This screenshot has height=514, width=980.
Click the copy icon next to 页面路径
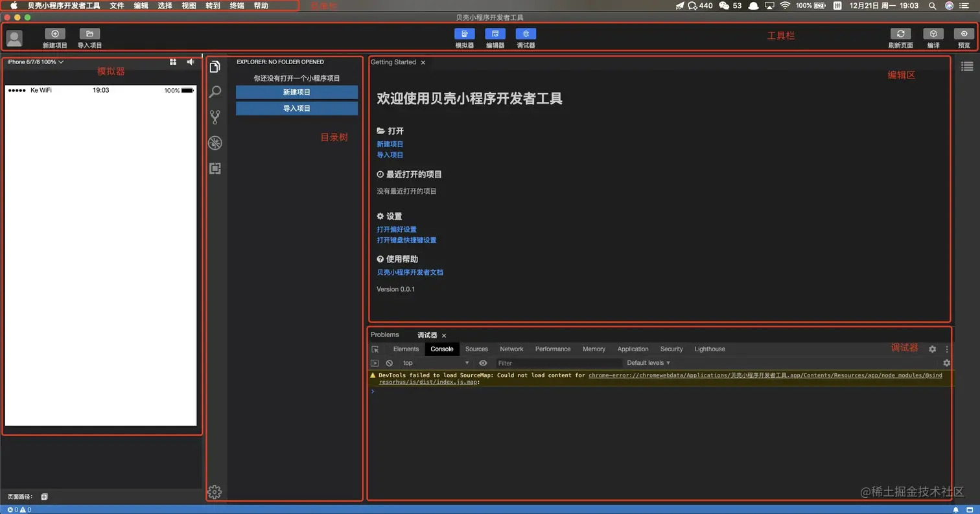click(x=45, y=496)
